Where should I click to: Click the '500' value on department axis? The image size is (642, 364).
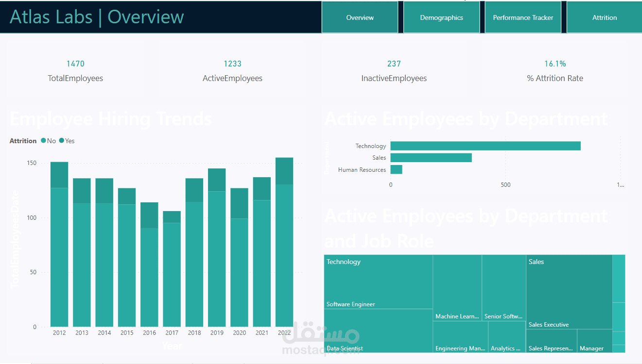505,185
